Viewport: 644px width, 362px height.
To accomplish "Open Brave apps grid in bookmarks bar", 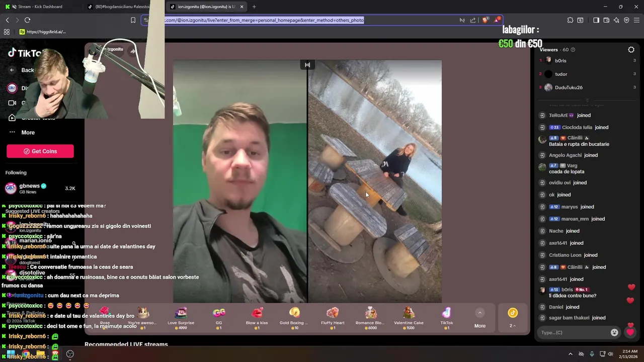I will point(7,32).
